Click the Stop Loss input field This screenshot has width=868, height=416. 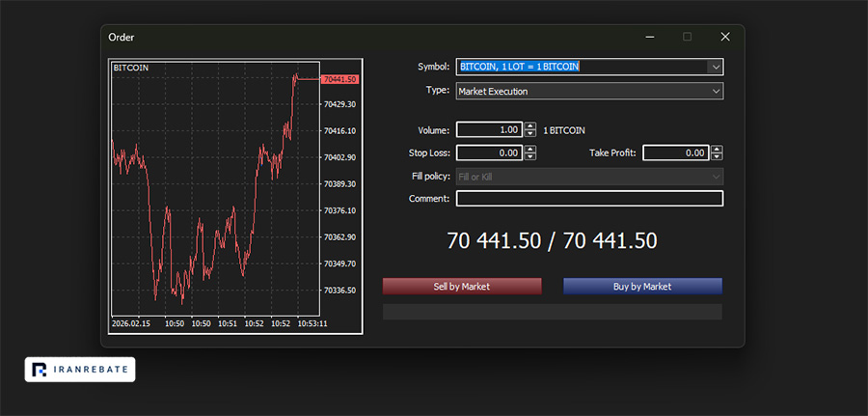click(x=489, y=153)
